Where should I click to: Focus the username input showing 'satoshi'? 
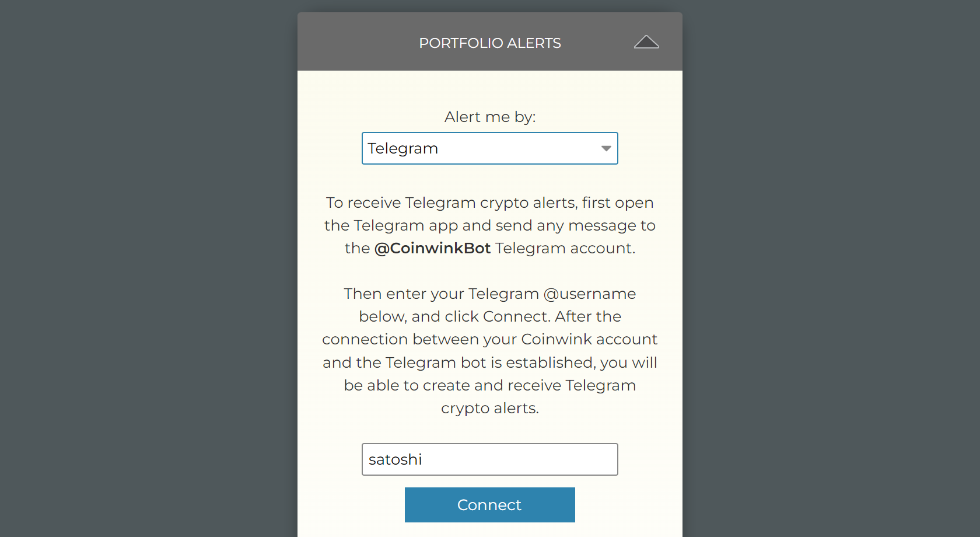coord(489,459)
